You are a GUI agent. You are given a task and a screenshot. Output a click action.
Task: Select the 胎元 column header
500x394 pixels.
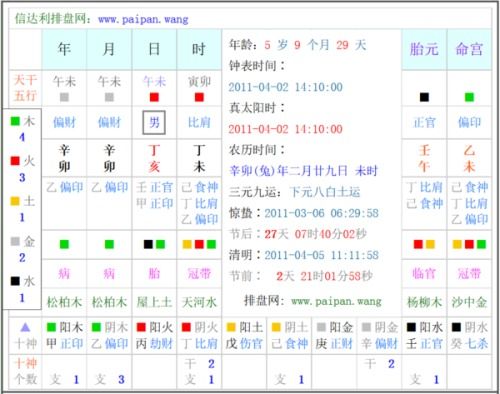click(424, 49)
